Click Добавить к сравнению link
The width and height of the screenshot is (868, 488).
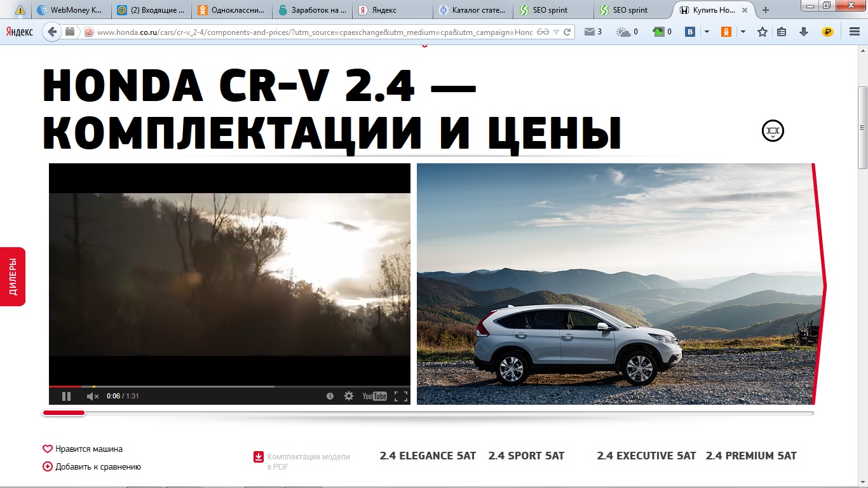tap(98, 466)
